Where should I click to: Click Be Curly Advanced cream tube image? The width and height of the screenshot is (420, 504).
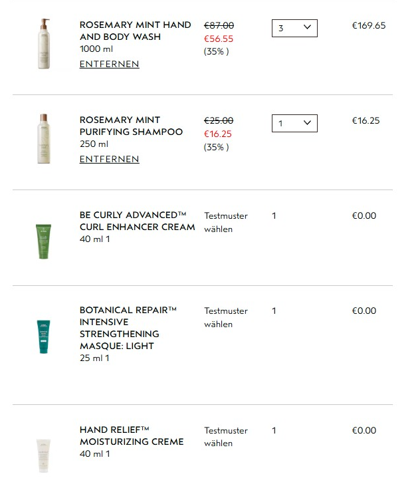43,241
